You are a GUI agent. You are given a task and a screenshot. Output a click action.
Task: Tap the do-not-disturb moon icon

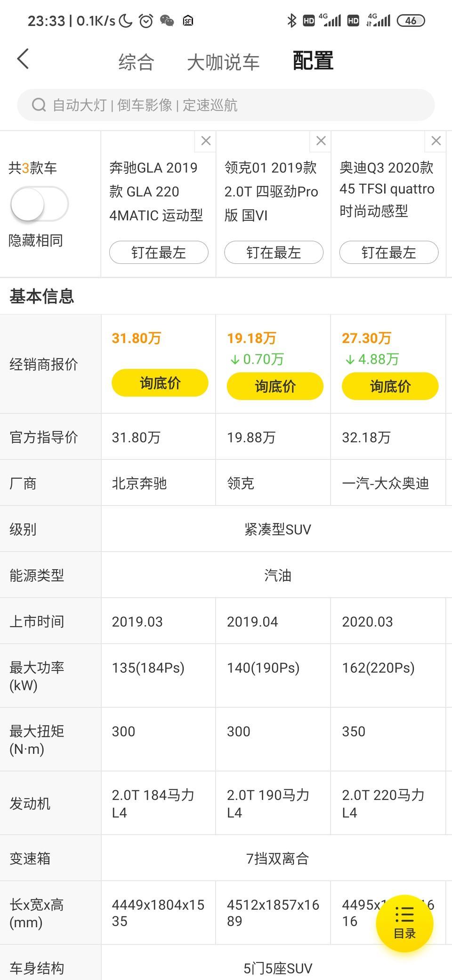[125, 21]
